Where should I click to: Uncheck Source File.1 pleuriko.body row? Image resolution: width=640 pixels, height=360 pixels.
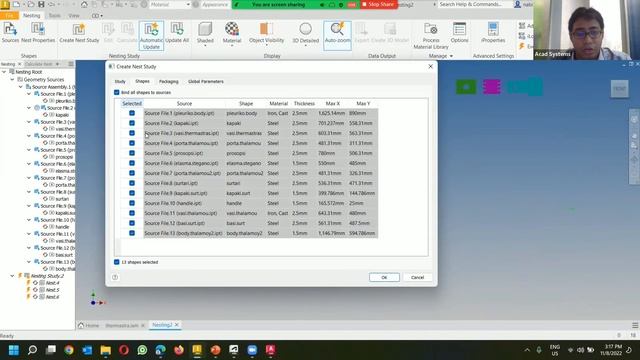click(132, 113)
